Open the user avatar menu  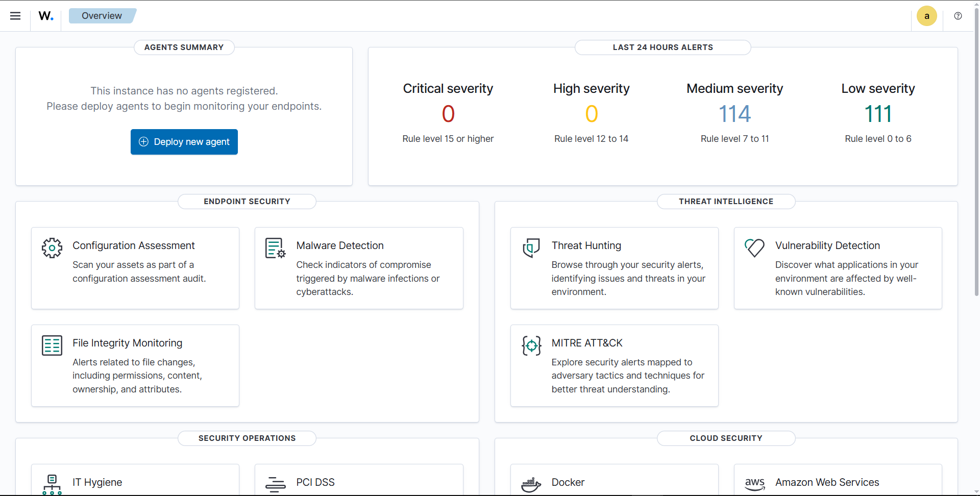pyautogui.click(x=926, y=16)
